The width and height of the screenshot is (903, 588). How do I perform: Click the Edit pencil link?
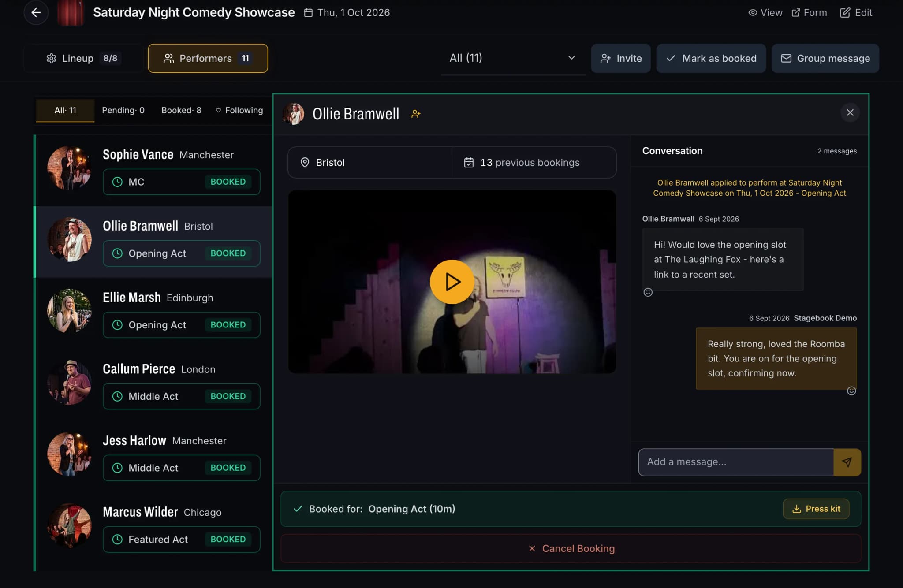click(856, 12)
